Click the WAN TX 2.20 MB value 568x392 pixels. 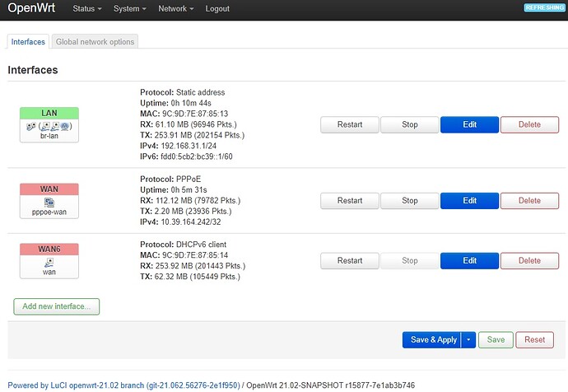[x=193, y=212]
